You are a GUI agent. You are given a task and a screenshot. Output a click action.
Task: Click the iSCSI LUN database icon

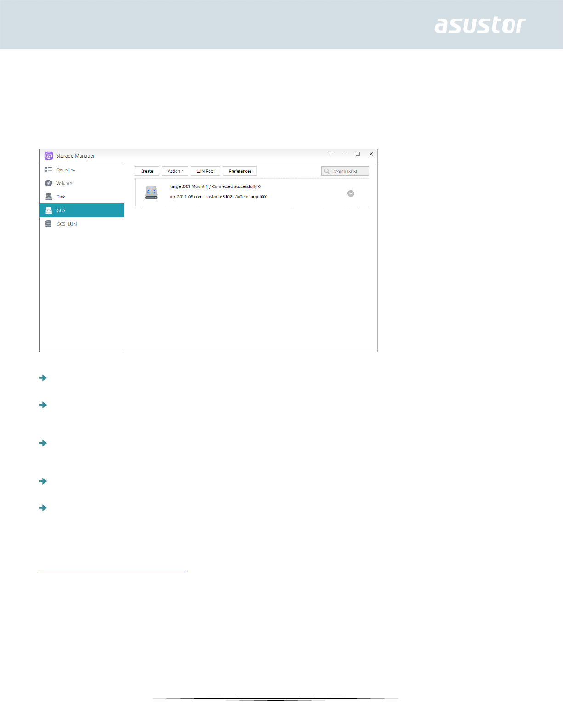point(49,224)
